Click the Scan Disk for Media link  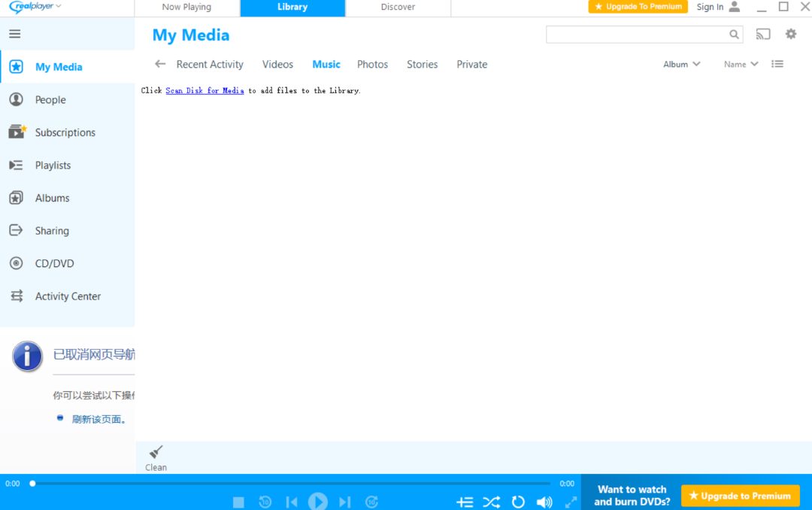(205, 90)
